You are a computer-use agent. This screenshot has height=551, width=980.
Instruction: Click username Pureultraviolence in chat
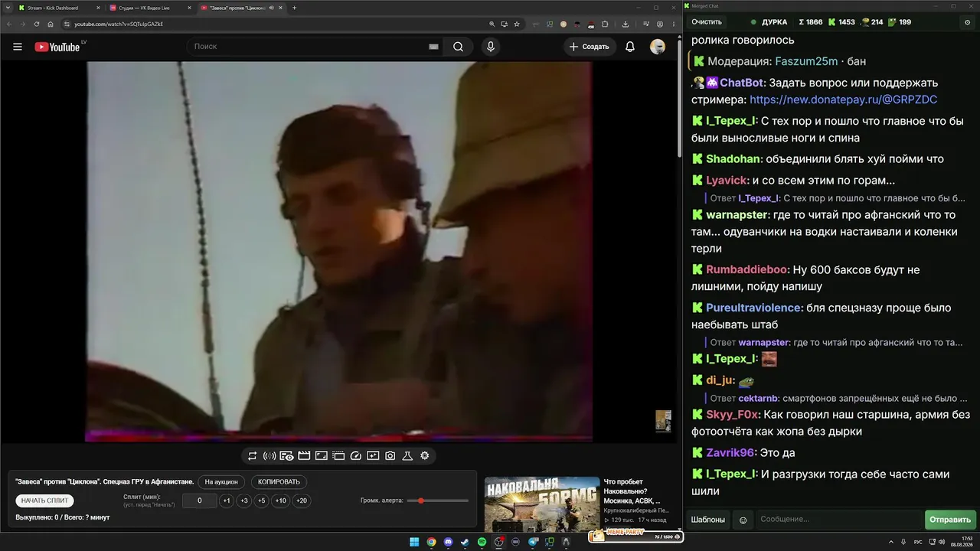pyautogui.click(x=754, y=308)
